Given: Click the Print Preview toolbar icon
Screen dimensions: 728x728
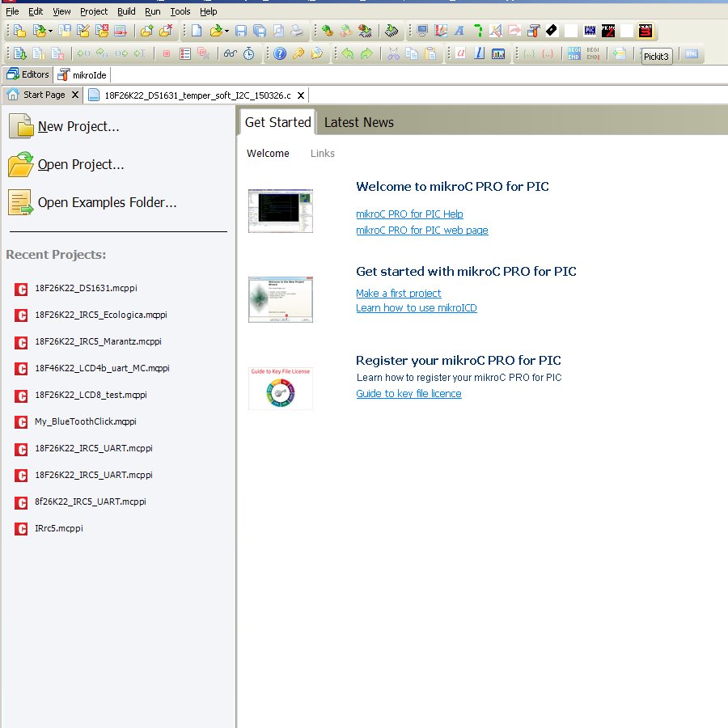Looking at the screenshot, I should 278,31.
